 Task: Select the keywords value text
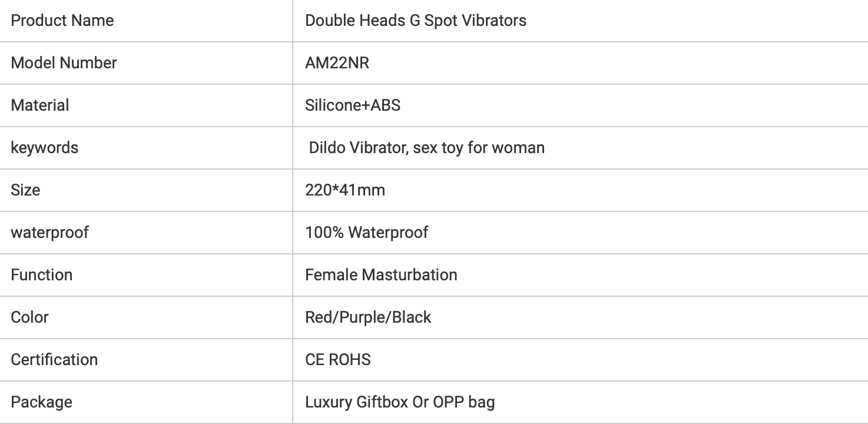426,148
